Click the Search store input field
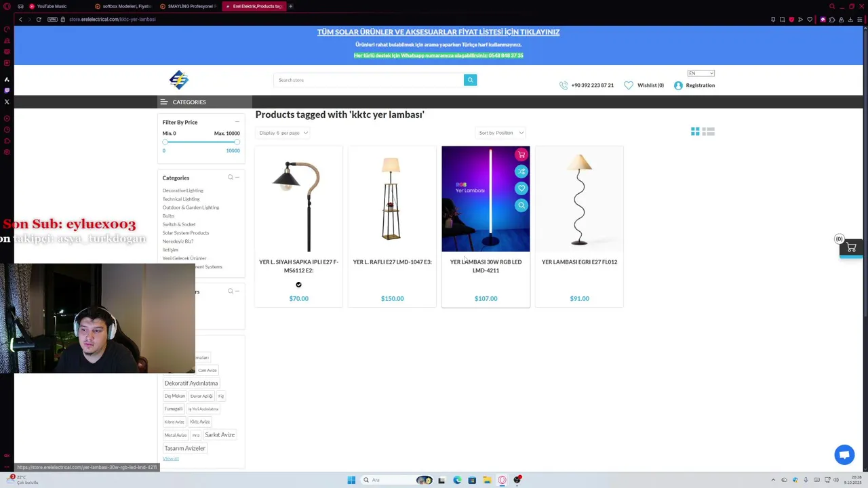Image resolution: width=868 pixels, height=488 pixels. click(369, 80)
